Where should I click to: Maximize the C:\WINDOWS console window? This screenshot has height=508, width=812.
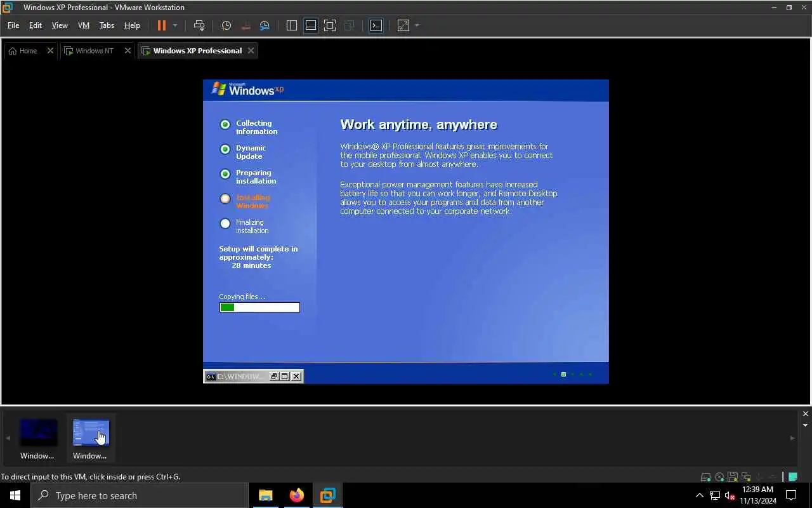click(x=285, y=377)
